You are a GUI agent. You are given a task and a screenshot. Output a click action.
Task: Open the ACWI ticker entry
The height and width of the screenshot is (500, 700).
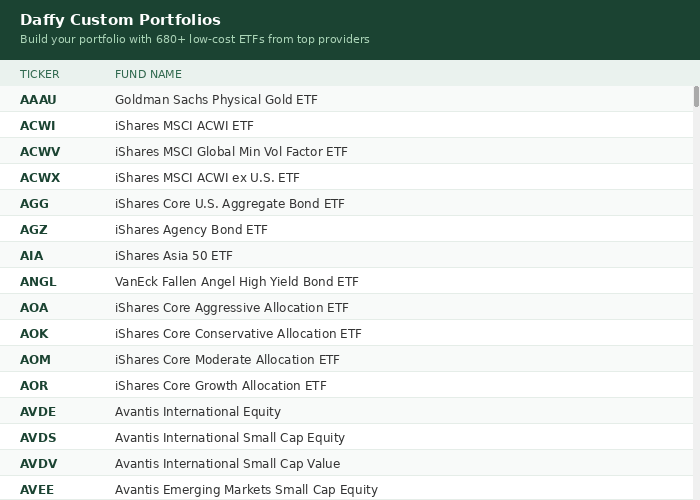(x=38, y=126)
